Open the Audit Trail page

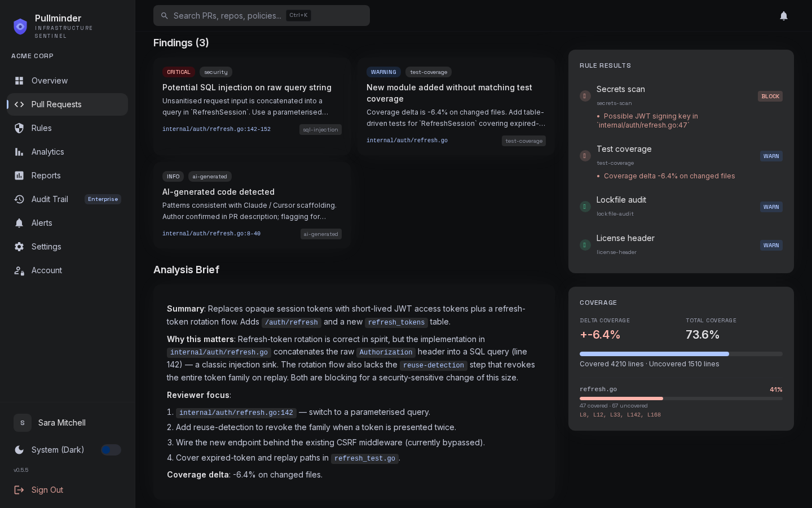click(x=68, y=199)
